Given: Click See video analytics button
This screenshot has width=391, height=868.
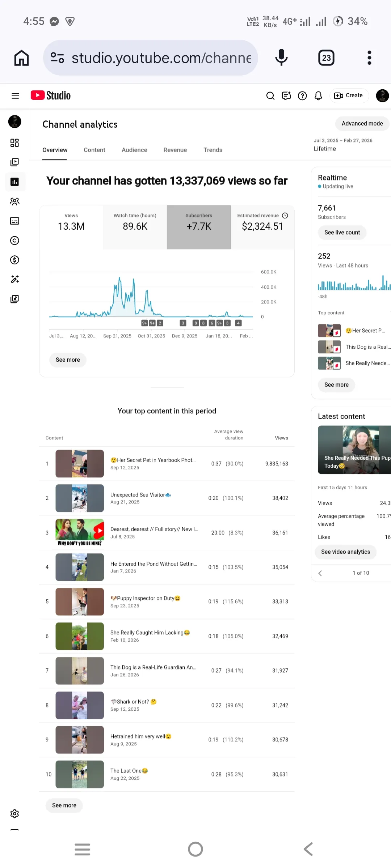Looking at the screenshot, I should [x=345, y=552].
